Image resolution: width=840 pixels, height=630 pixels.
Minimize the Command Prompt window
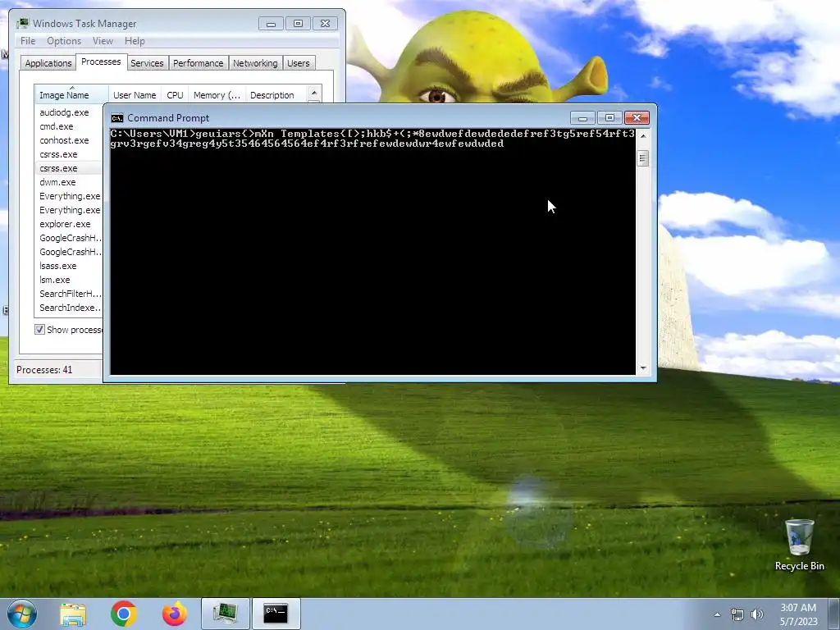pyautogui.click(x=582, y=118)
